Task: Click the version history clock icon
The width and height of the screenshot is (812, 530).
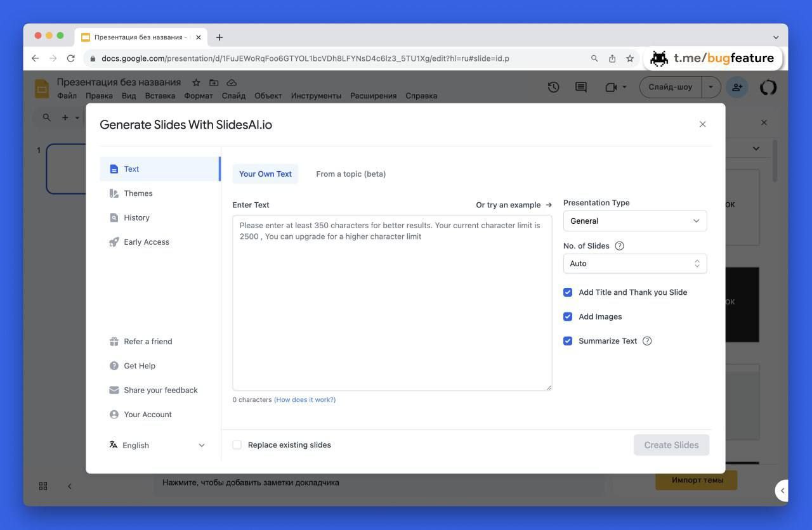Action: tap(553, 87)
